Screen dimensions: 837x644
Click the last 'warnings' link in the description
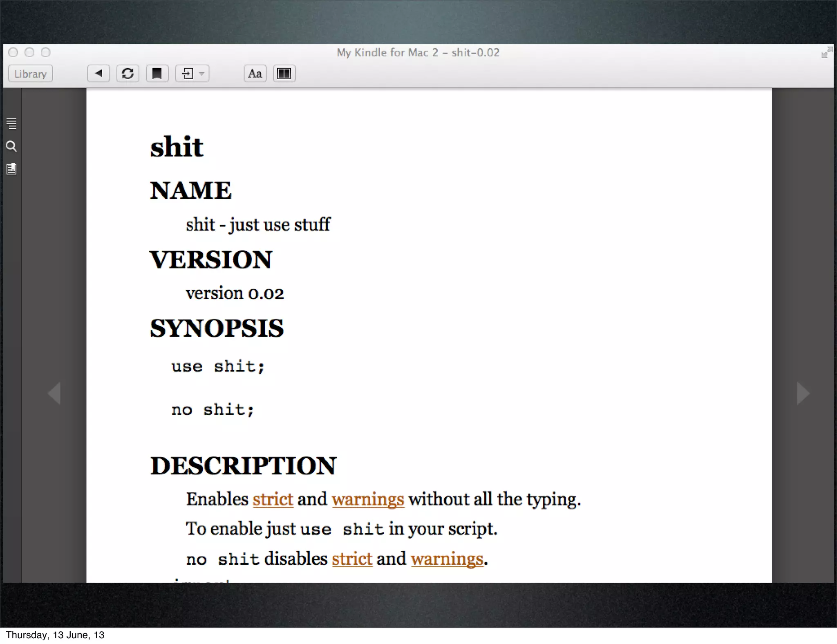447,559
